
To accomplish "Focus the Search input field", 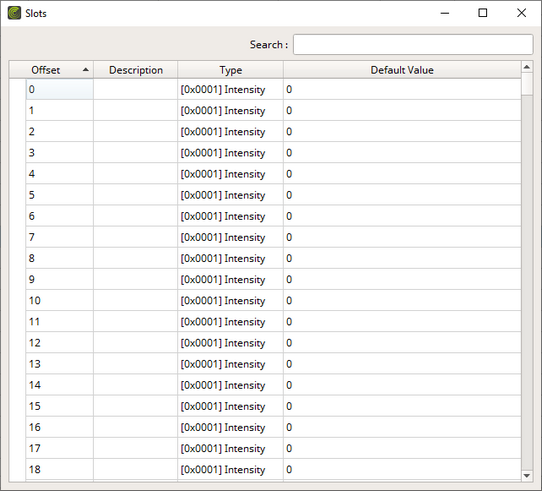I will [x=413, y=44].
